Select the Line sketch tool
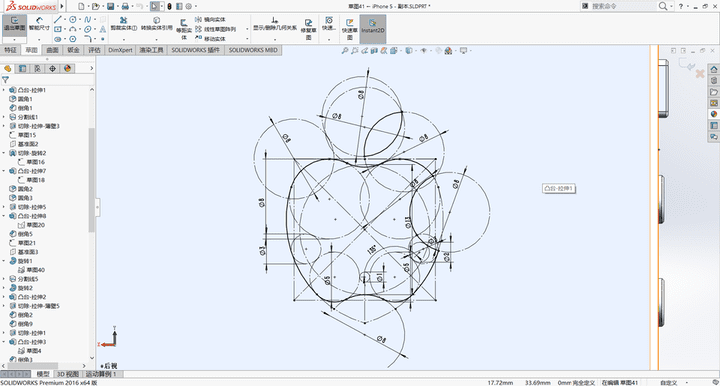Screen dimensions: 720x386 click(x=57, y=19)
